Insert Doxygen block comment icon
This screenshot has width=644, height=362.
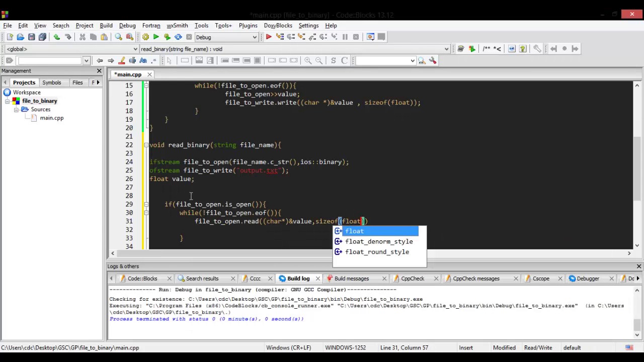(x=487, y=49)
